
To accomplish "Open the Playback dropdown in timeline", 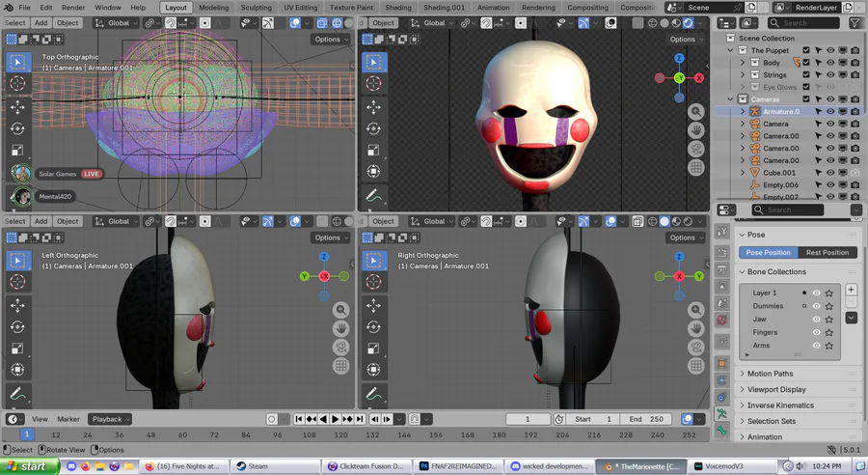I will click(x=110, y=419).
